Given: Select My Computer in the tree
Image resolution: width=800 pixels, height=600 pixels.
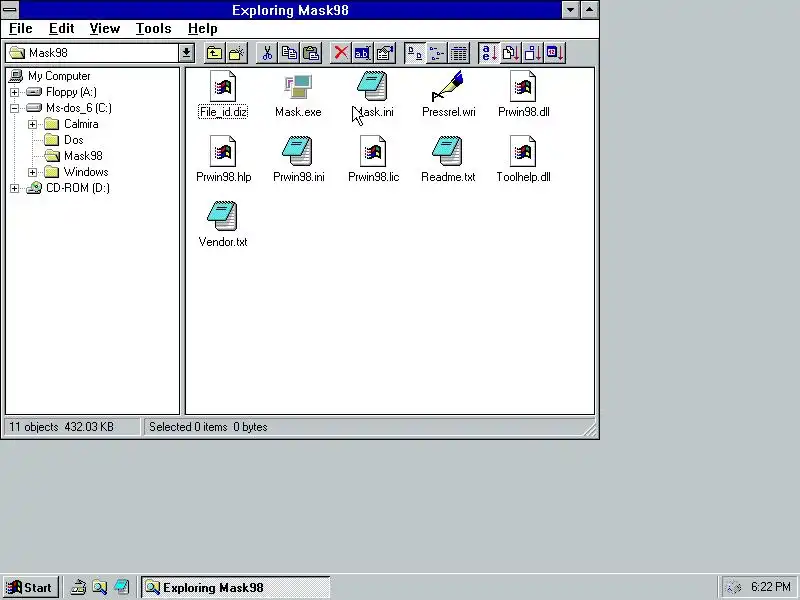Looking at the screenshot, I should tap(59, 76).
